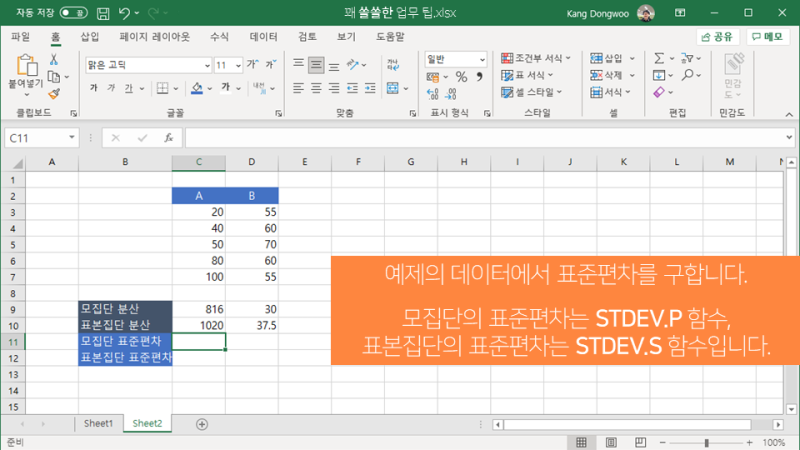The width and height of the screenshot is (800, 450).
Task: Click the formula bar input
Action: coord(485,138)
